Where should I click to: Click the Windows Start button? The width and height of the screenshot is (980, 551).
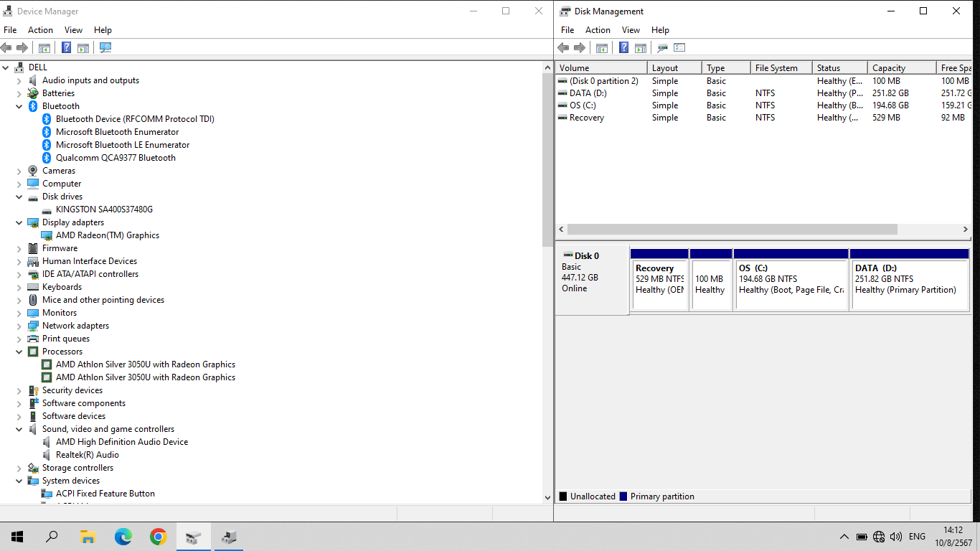pyautogui.click(x=17, y=537)
